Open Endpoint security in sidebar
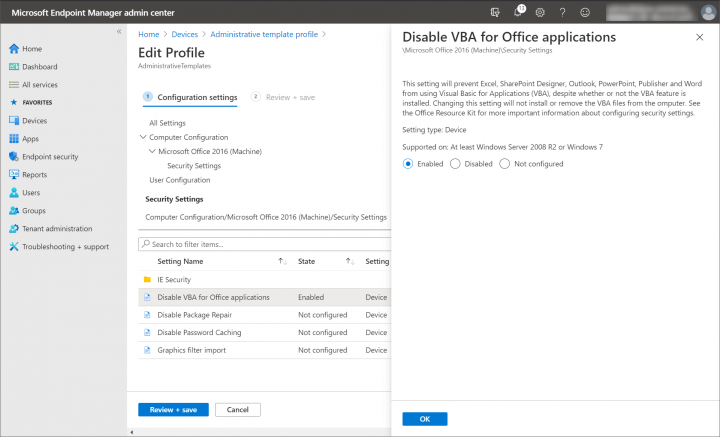720x437 pixels. 50,157
